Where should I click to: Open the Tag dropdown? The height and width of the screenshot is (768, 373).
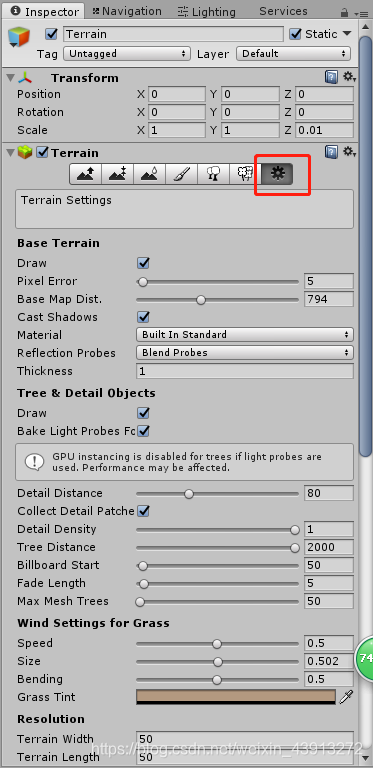coord(127,53)
